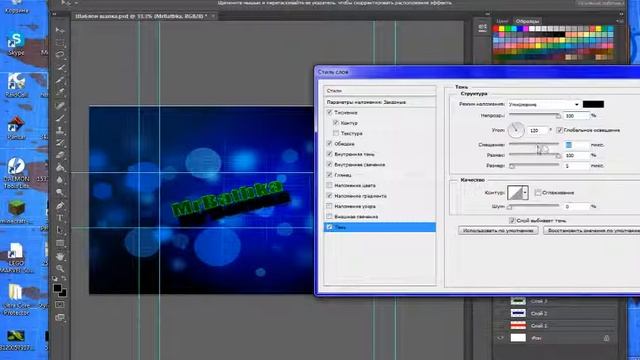Select the Horizontal Type tool

pyautogui.click(x=60, y=218)
